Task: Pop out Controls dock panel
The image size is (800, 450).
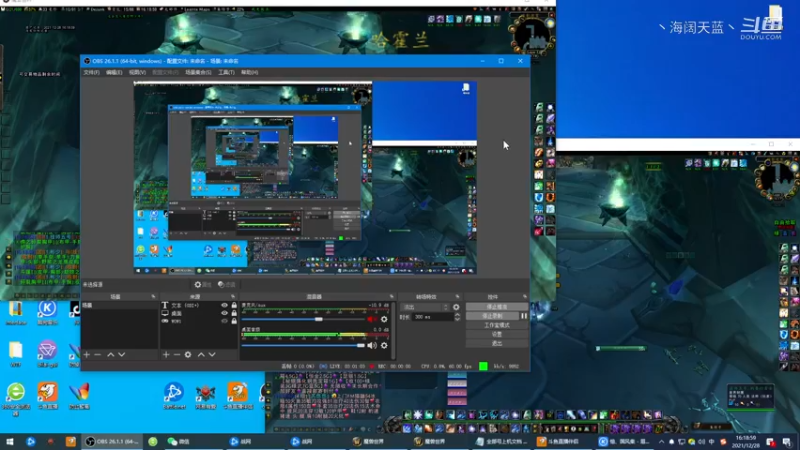Action: (x=524, y=296)
